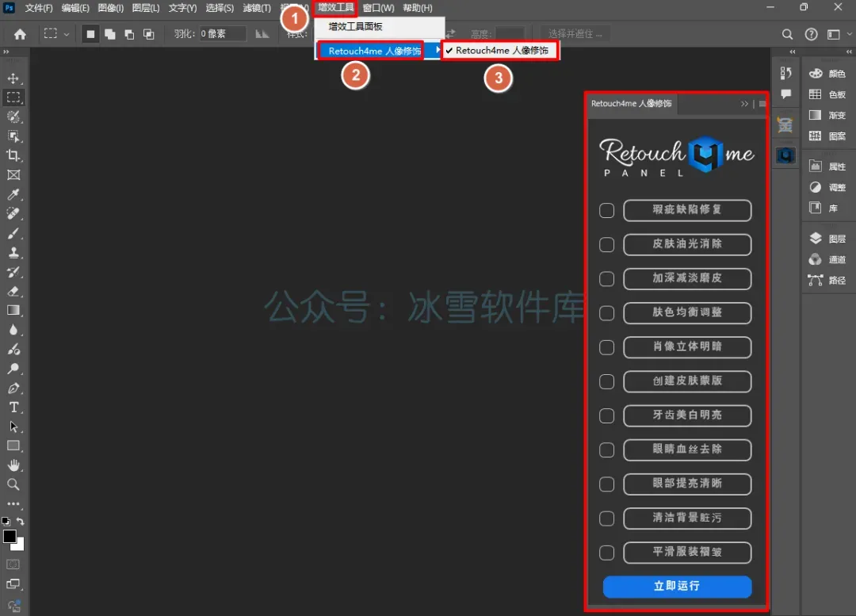The image size is (856, 616).
Task: Click the 立即运行 run button
Action: (677, 587)
